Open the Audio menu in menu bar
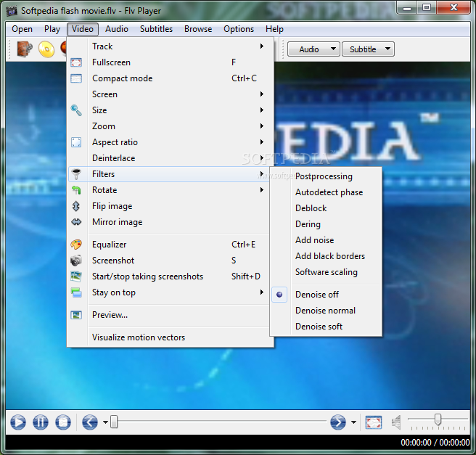 click(x=117, y=29)
